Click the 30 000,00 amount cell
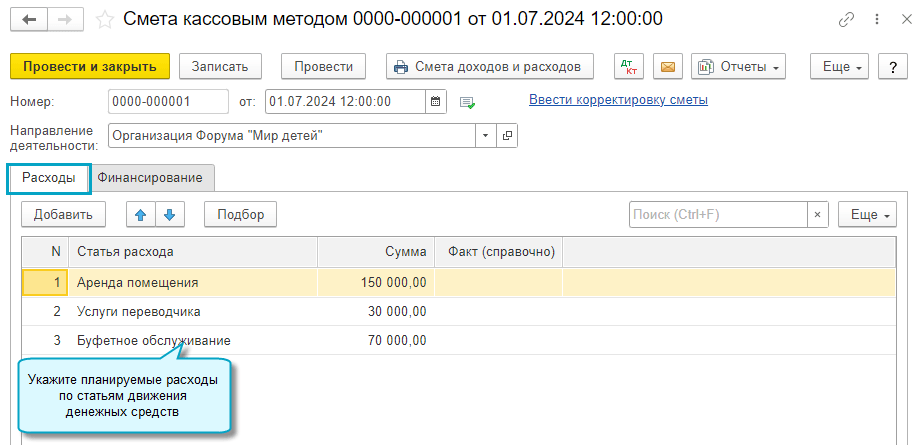Viewport: 913px width, 445px height. tap(376, 312)
